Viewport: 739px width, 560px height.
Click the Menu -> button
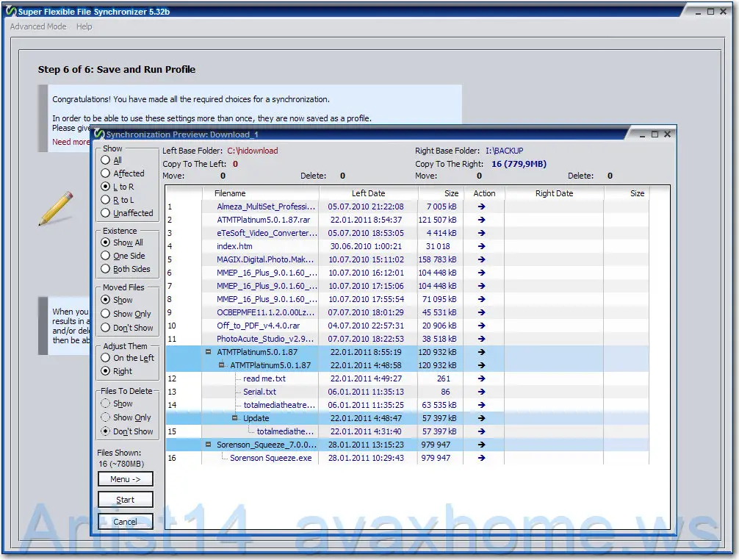coord(126,479)
